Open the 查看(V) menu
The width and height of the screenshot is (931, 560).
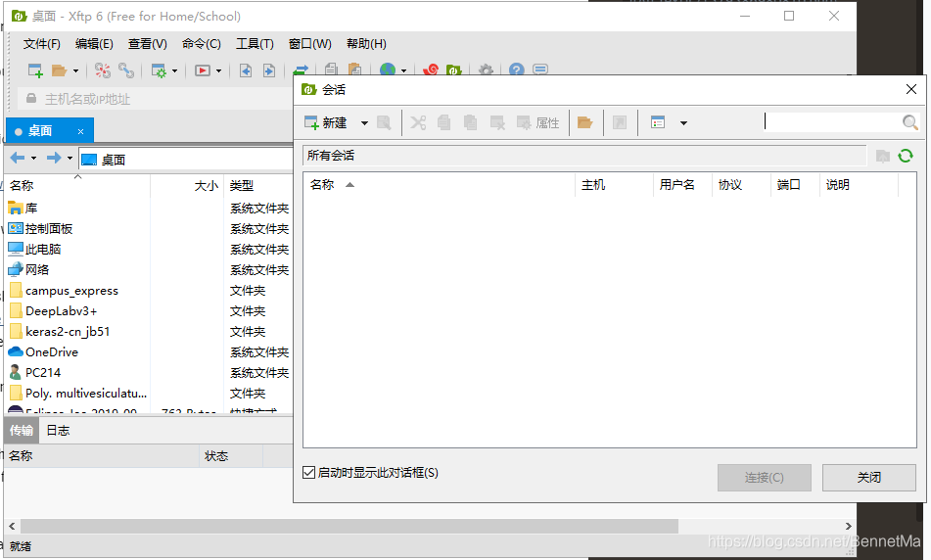(147, 44)
